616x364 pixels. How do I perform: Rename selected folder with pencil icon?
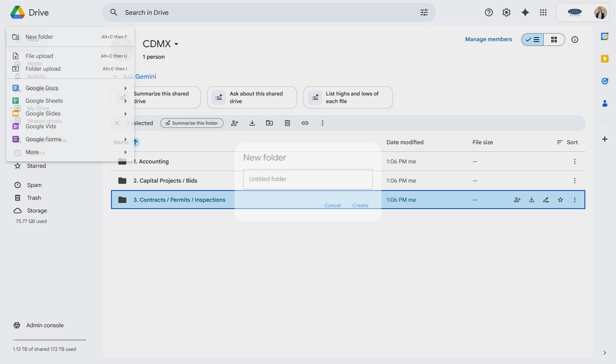coord(546,200)
